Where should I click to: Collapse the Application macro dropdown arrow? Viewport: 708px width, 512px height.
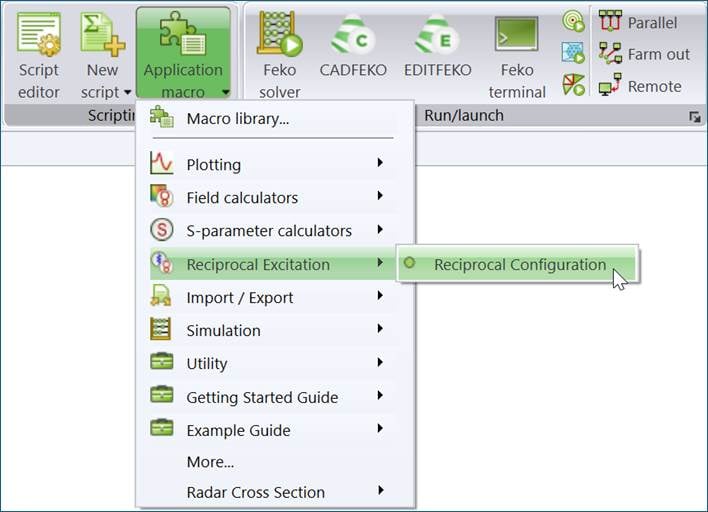pyautogui.click(x=225, y=92)
